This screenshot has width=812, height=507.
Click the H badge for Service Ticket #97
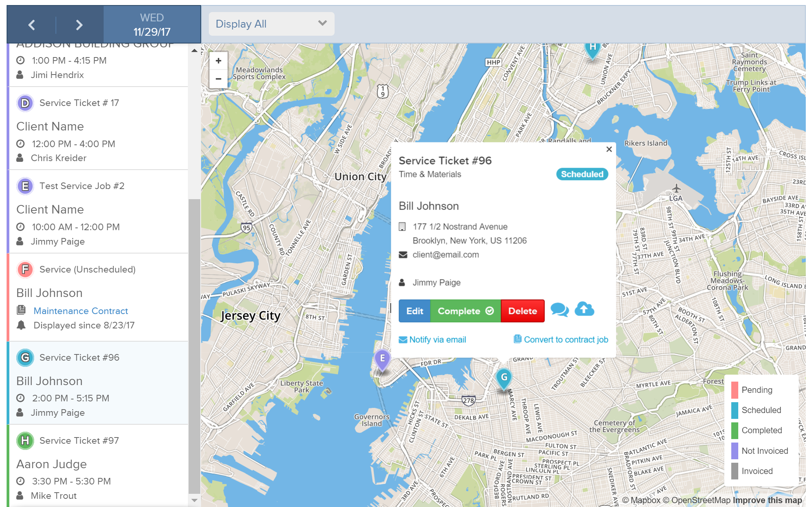point(25,441)
